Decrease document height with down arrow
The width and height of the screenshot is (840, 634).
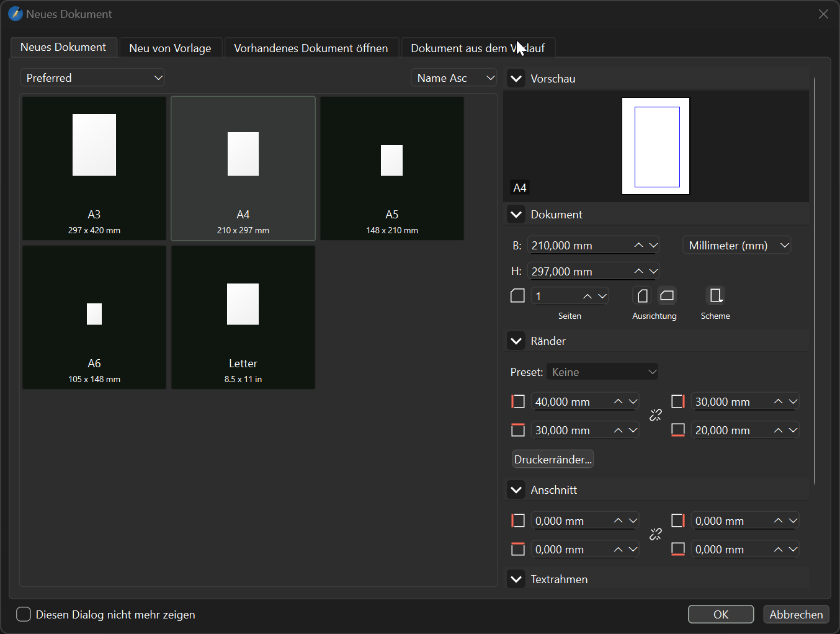point(653,272)
